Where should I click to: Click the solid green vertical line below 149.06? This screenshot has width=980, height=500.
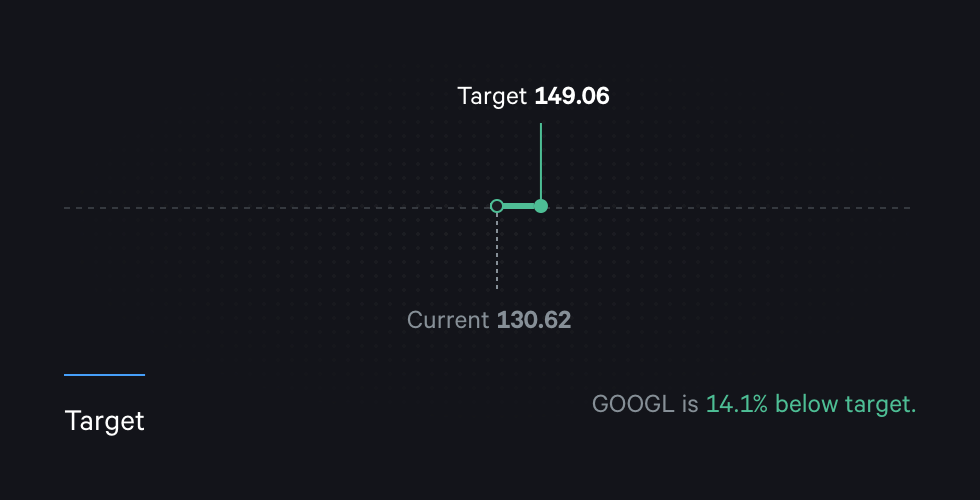pyautogui.click(x=541, y=160)
